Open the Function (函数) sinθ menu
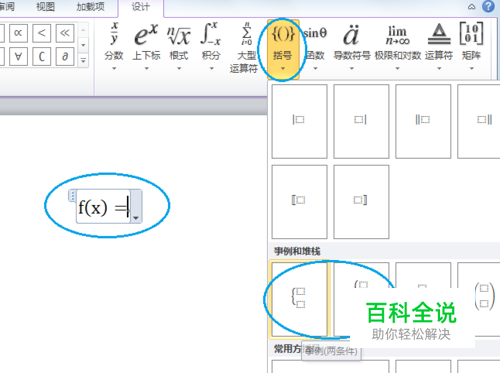The image size is (500, 373). 315,46
